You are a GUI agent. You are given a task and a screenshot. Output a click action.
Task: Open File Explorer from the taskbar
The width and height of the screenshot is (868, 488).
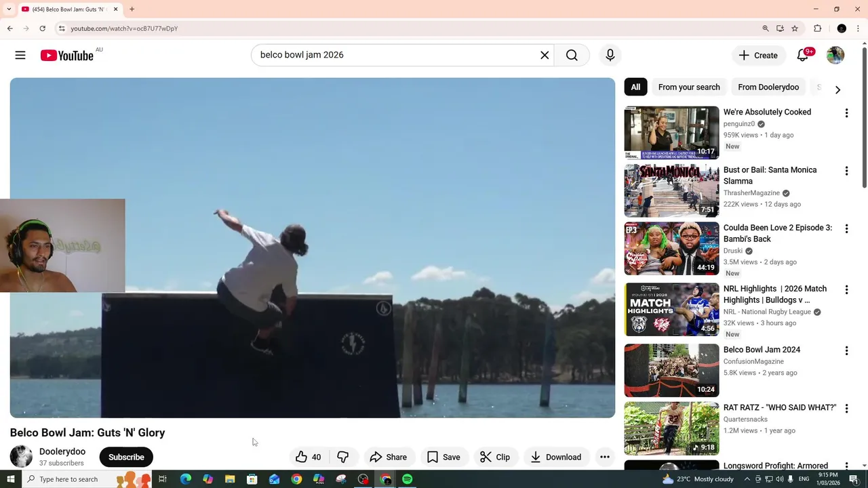click(230, 479)
